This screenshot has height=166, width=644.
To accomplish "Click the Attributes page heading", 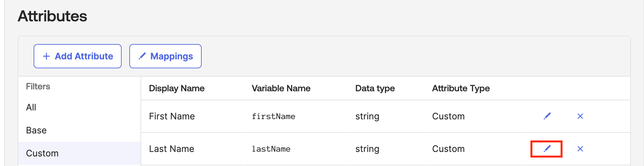I will click(x=52, y=16).
